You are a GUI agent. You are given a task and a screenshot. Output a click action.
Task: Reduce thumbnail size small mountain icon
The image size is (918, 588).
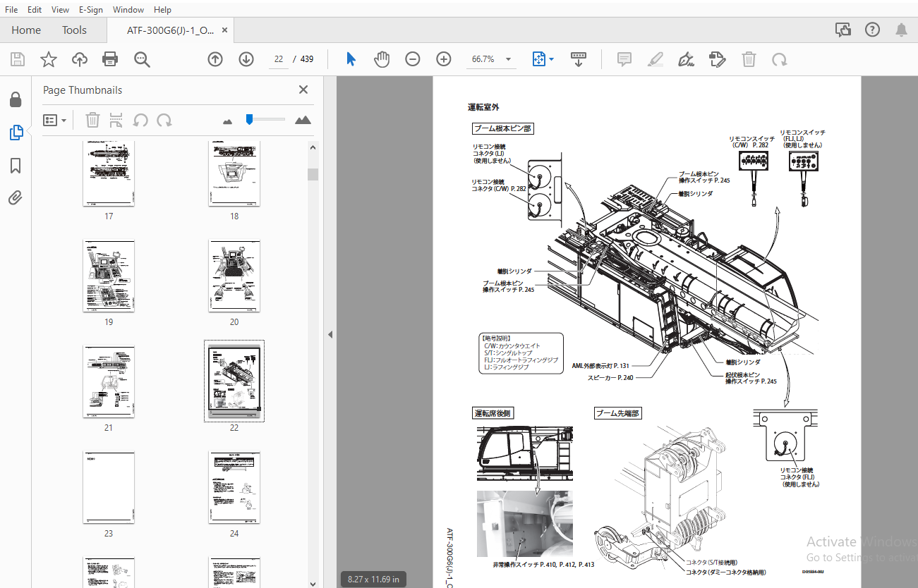pos(227,121)
